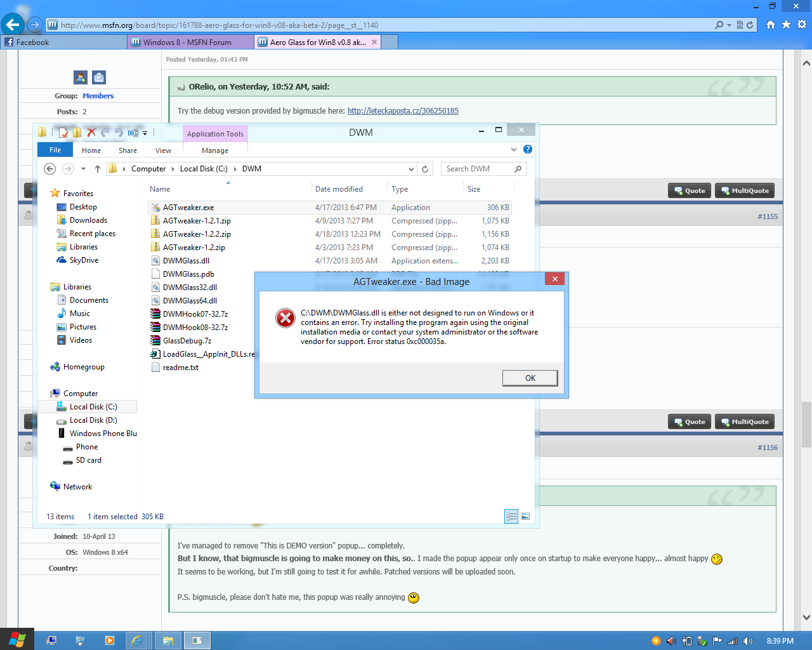This screenshot has height=650, width=812.
Task: Open Downloads in Favorites
Action: click(x=88, y=220)
